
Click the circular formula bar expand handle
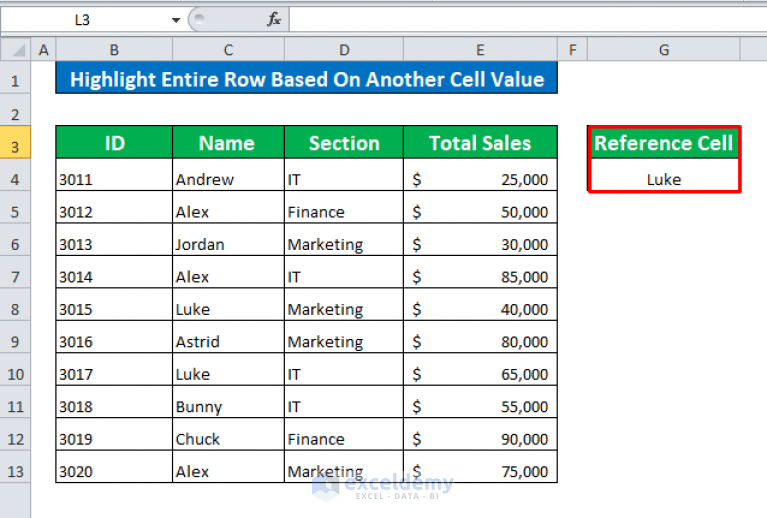pyautogui.click(x=199, y=20)
